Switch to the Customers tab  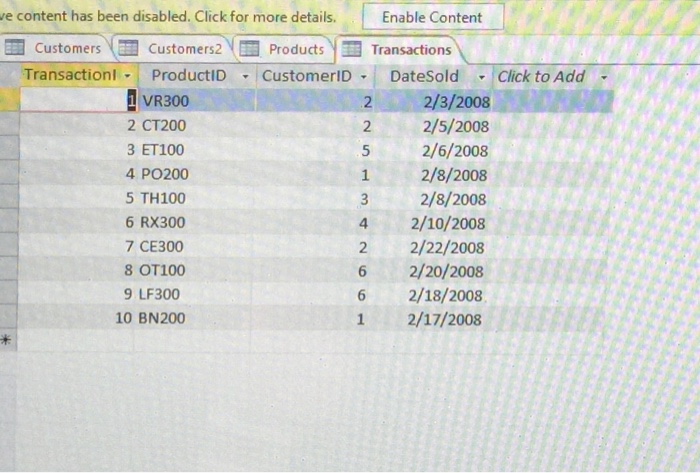click(56, 48)
